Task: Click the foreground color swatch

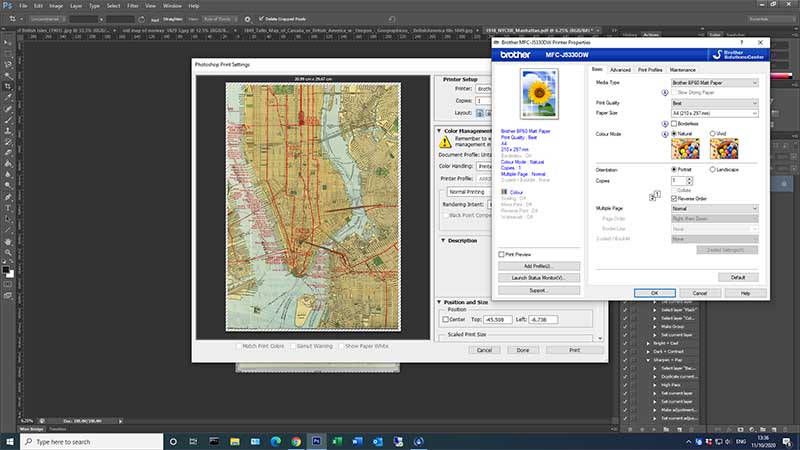Action: tap(6, 270)
